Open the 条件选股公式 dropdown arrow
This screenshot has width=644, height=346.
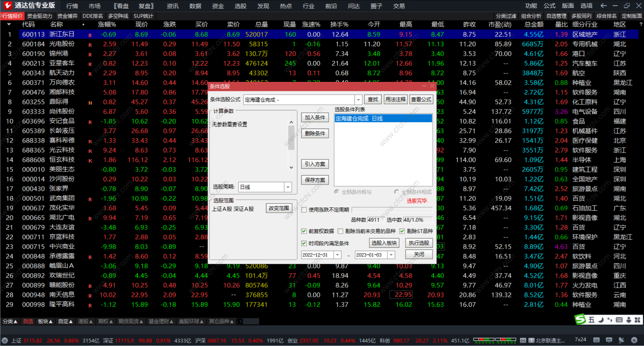[359, 100]
